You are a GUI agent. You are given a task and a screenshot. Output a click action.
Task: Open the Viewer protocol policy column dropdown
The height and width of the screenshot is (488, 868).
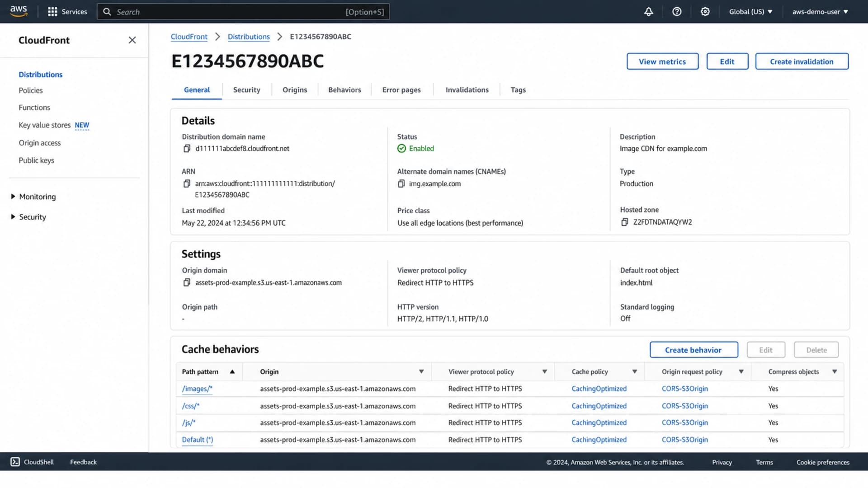pos(545,372)
